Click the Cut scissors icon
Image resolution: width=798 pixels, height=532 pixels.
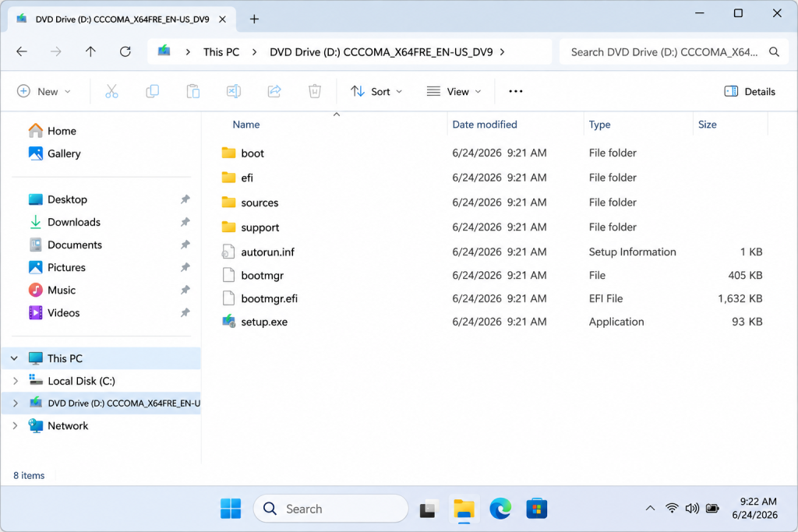[x=111, y=92]
